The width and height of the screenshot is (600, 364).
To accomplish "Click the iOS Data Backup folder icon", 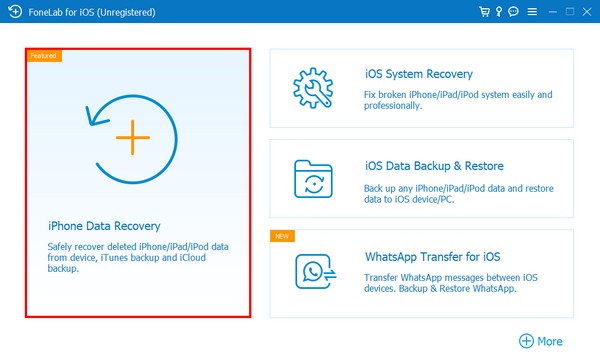I will pyautogui.click(x=313, y=179).
